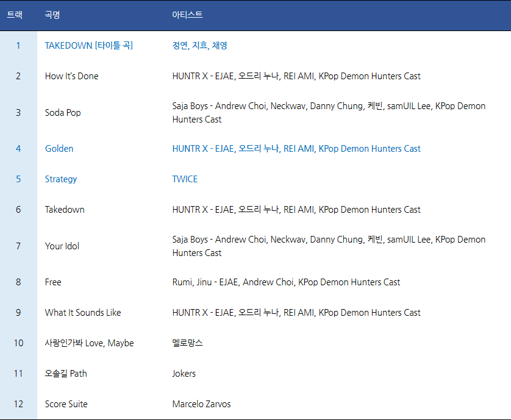Pick the What It Sounds Like title
This screenshot has height=420, width=511.
[x=83, y=313]
